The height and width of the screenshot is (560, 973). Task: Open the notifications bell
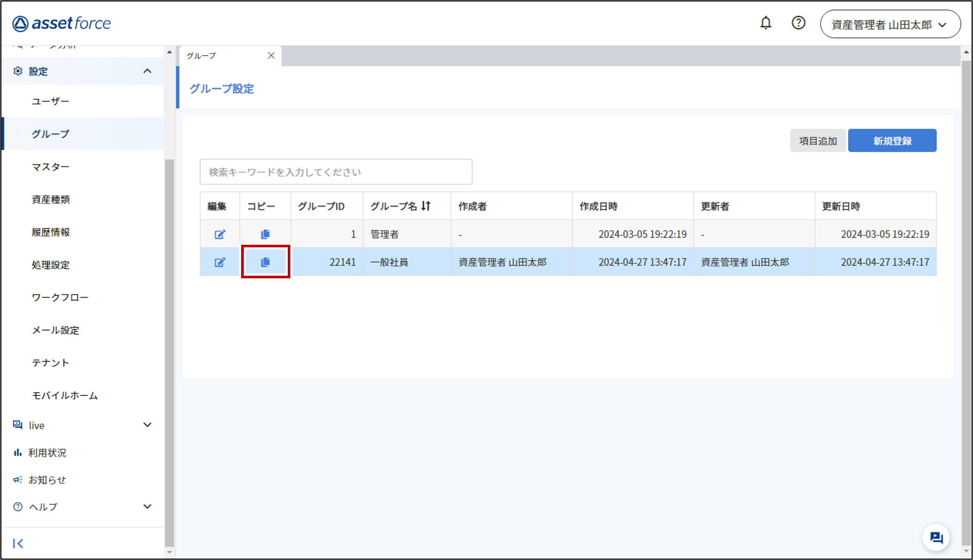pyautogui.click(x=765, y=23)
